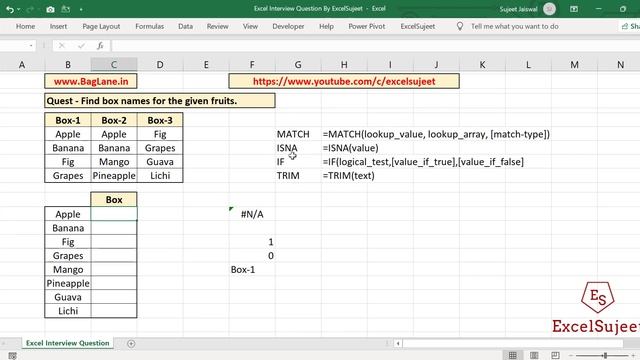640x360 pixels.
Task: Switch to Normal view icon
Action: (512, 356)
